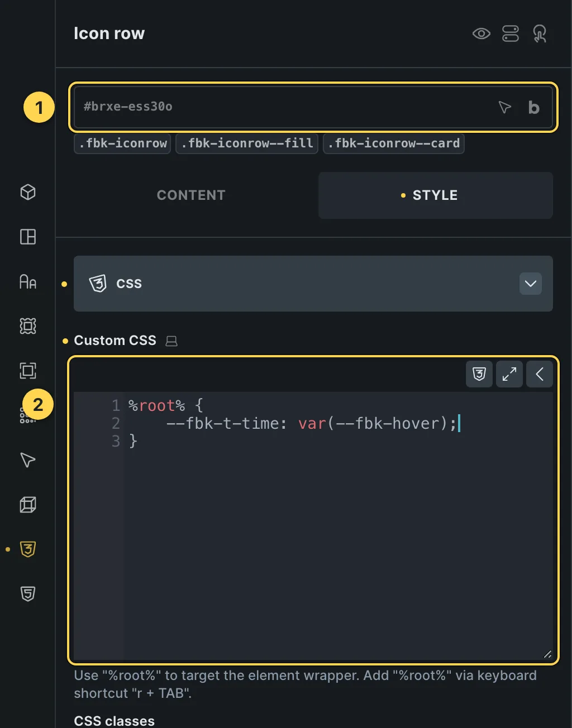
Task: Open the HTML5 attributes sidebar icon
Action: pyautogui.click(x=28, y=594)
